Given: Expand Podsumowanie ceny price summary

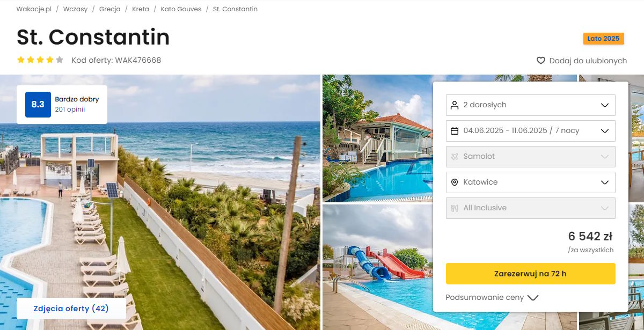Looking at the screenshot, I should 492,297.
